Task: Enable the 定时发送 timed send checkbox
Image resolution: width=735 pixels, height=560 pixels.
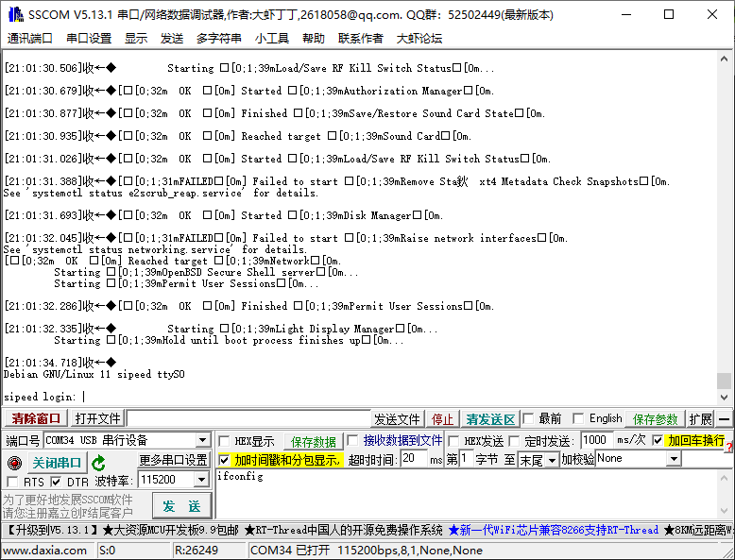Action: click(515, 441)
